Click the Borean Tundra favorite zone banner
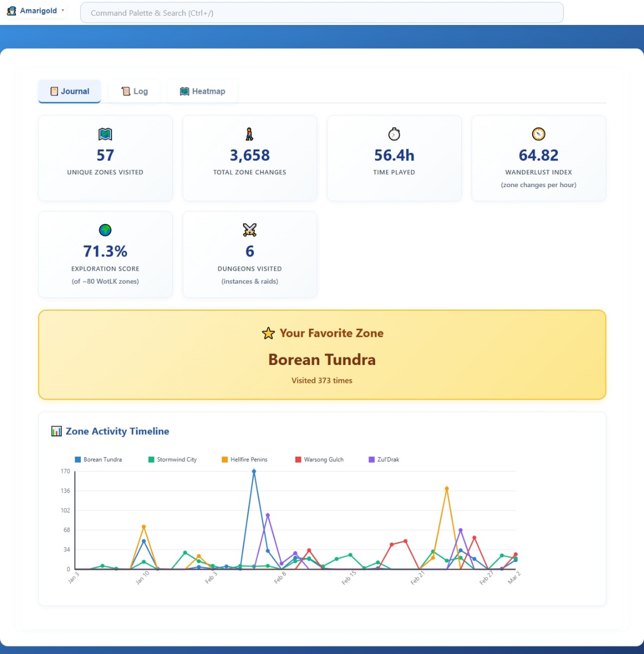 click(x=322, y=360)
